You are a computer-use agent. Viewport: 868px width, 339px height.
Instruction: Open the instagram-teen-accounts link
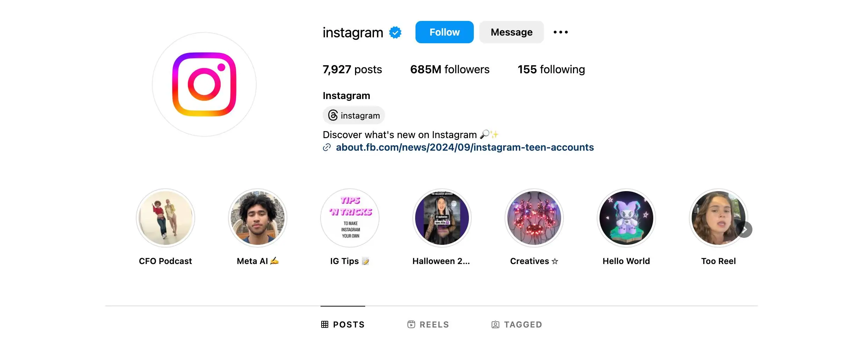pos(464,147)
